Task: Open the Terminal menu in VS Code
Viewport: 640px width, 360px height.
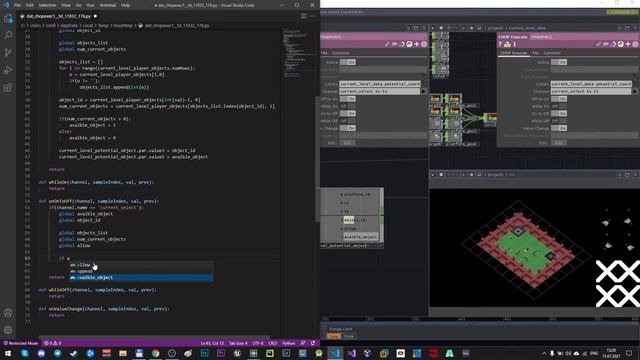Action: (108, 5)
